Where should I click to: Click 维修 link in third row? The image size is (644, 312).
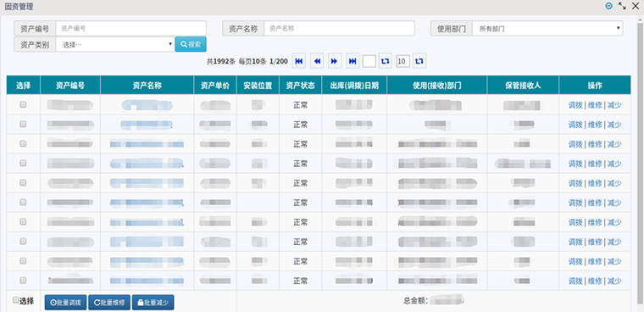pos(595,144)
